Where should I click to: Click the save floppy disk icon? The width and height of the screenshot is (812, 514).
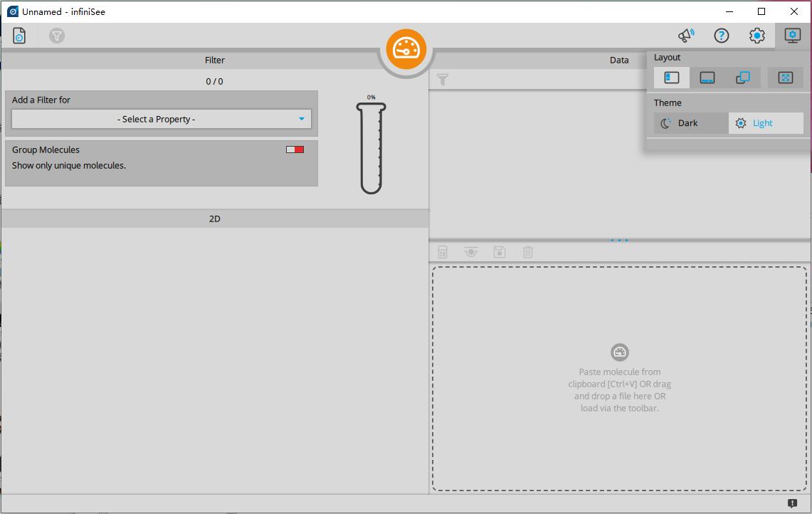pyautogui.click(x=499, y=252)
